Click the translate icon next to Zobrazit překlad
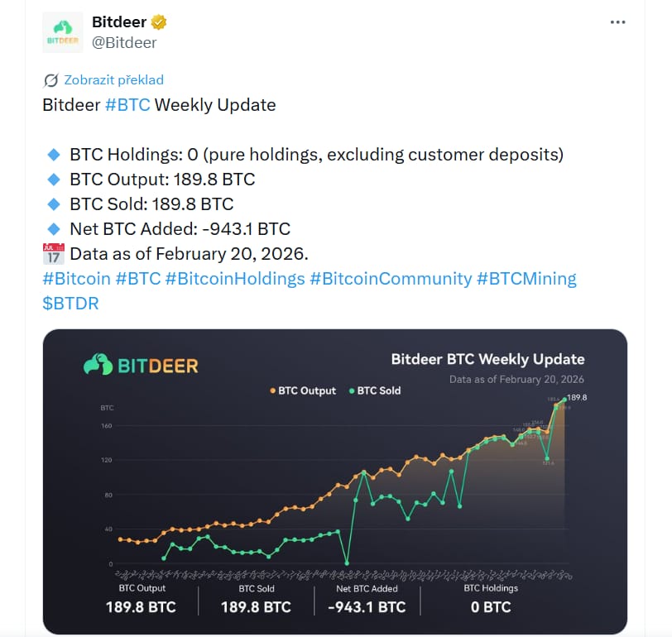The image size is (672, 637). point(50,79)
